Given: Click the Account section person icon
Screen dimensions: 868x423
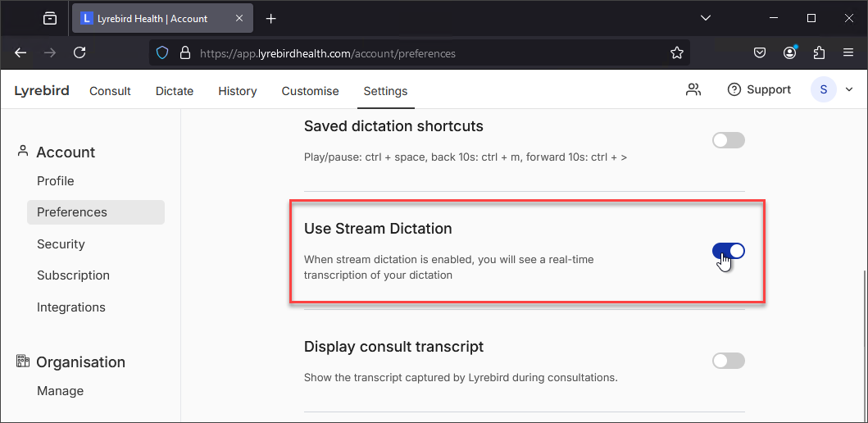Looking at the screenshot, I should pyautogui.click(x=23, y=151).
